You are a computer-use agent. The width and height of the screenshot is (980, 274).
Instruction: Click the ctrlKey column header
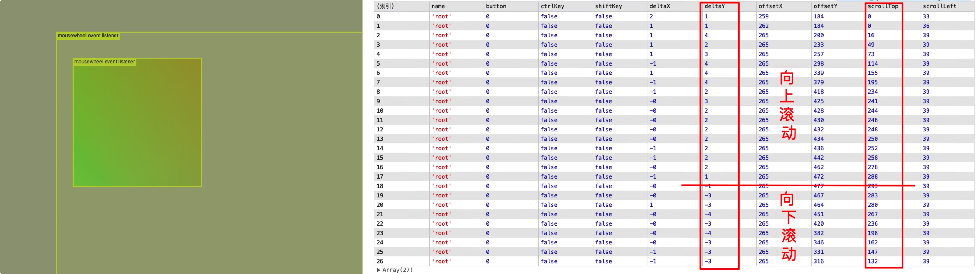tap(552, 6)
